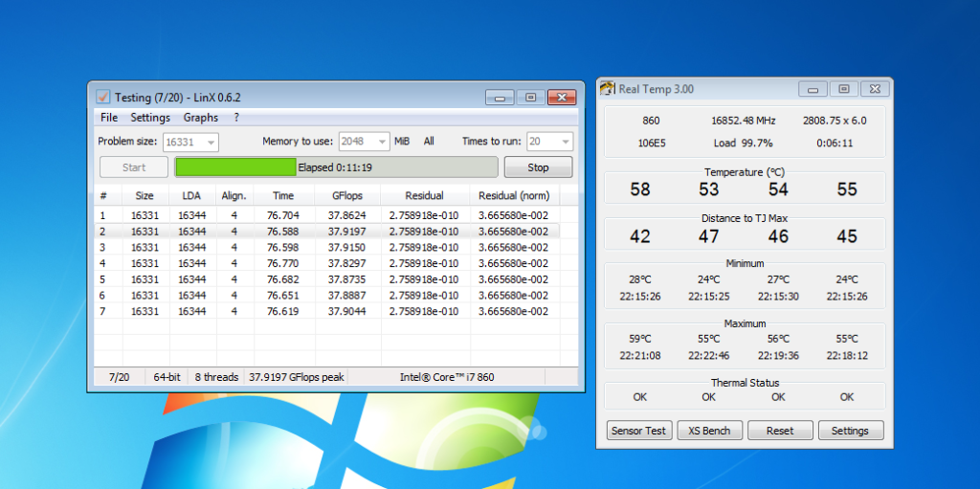Image resolution: width=980 pixels, height=489 pixels.
Task: Open the File menu in LinX
Action: tap(109, 118)
